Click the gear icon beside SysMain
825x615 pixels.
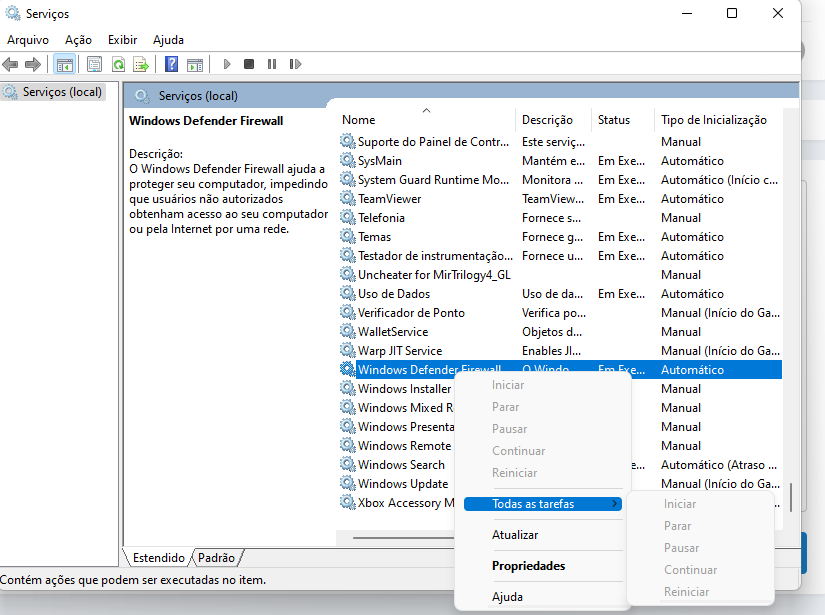coord(347,160)
